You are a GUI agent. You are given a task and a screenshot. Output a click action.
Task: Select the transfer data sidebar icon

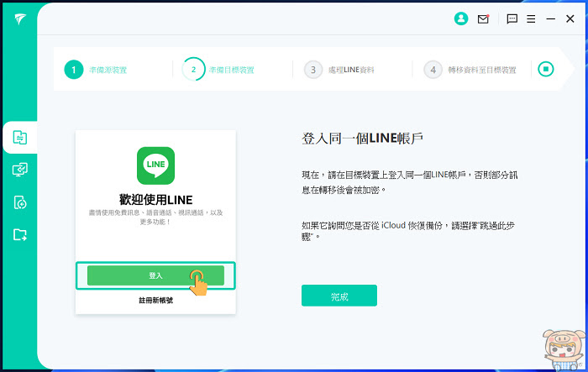(x=20, y=137)
